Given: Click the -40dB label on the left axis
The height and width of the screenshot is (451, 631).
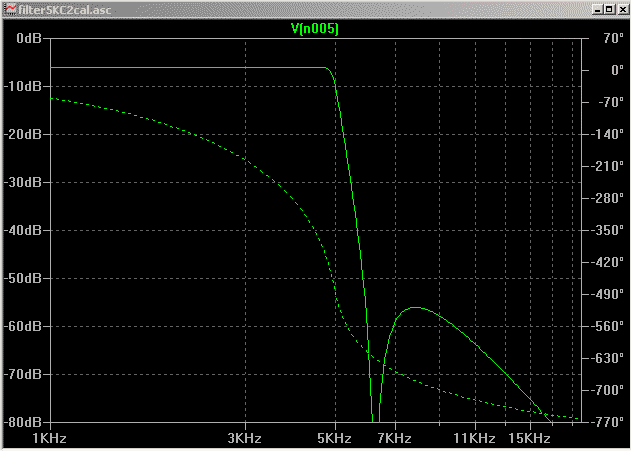Looking at the screenshot, I should [24, 230].
